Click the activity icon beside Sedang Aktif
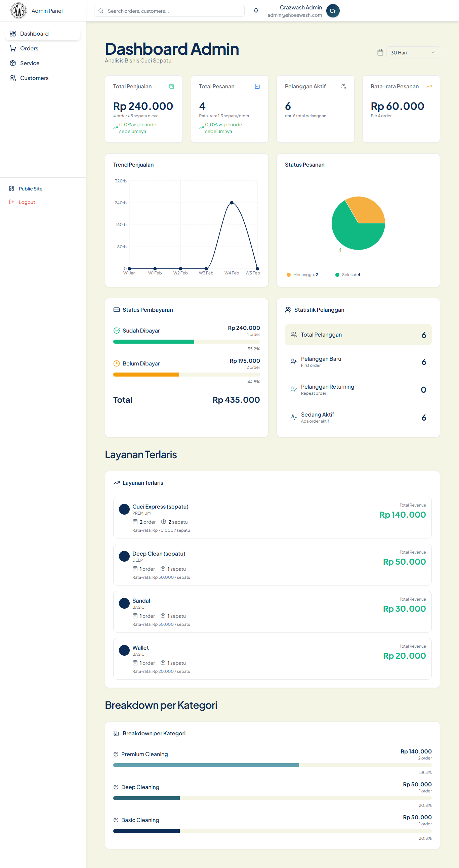Image resolution: width=459 pixels, height=868 pixels. pos(294,417)
